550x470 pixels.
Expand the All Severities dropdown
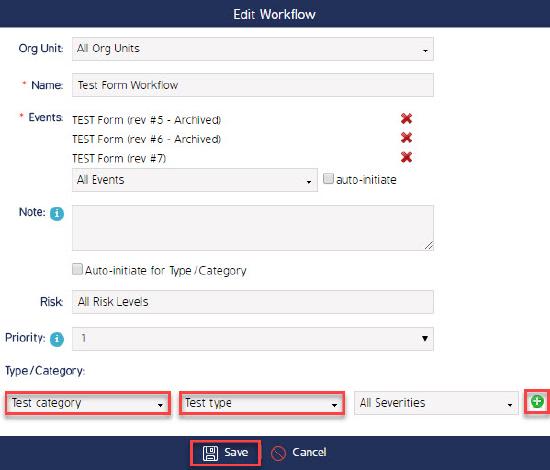click(436, 403)
